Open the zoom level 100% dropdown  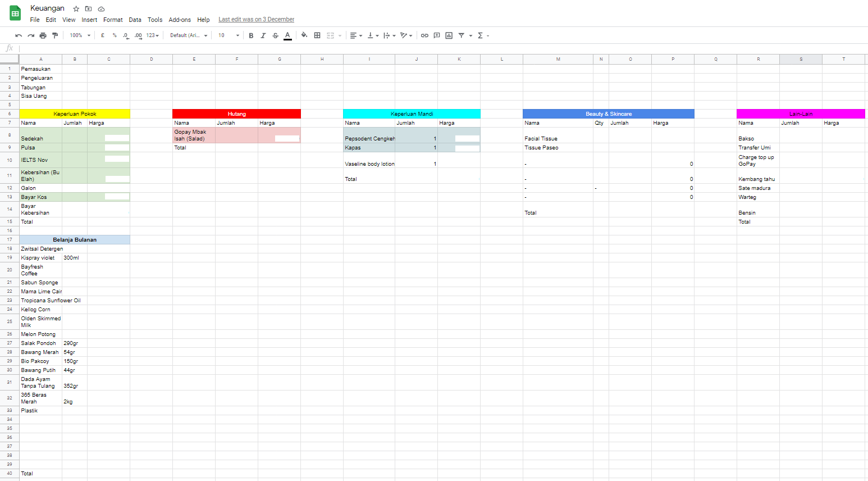click(80, 35)
